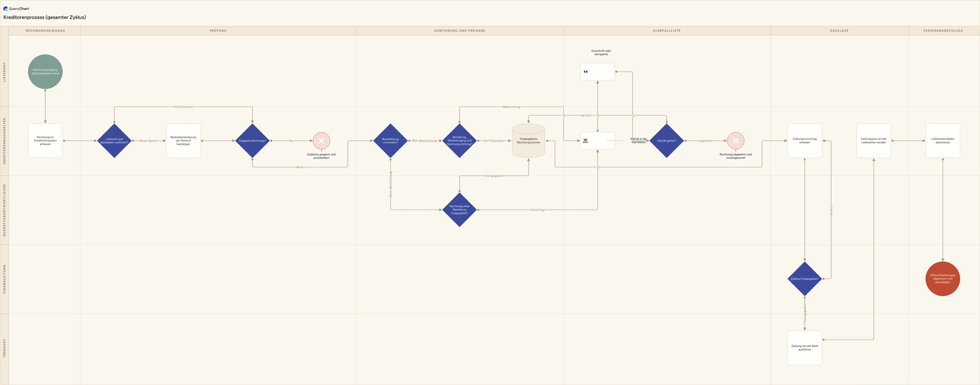
Task: Select the 'Zahllauf freigegeben?' decision diamond
Action: click(805, 279)
